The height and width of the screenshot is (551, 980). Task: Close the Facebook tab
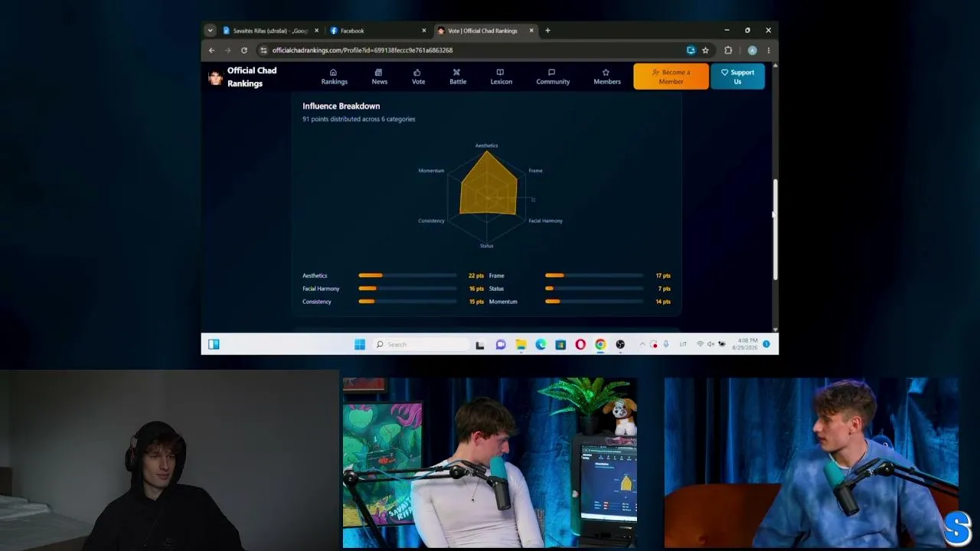pyautogui.click(x=423, y=31)
